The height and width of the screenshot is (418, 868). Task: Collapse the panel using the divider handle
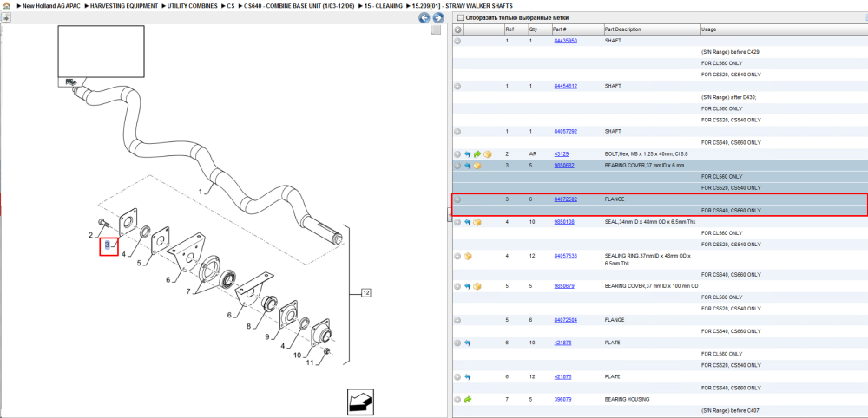[450, 214]
